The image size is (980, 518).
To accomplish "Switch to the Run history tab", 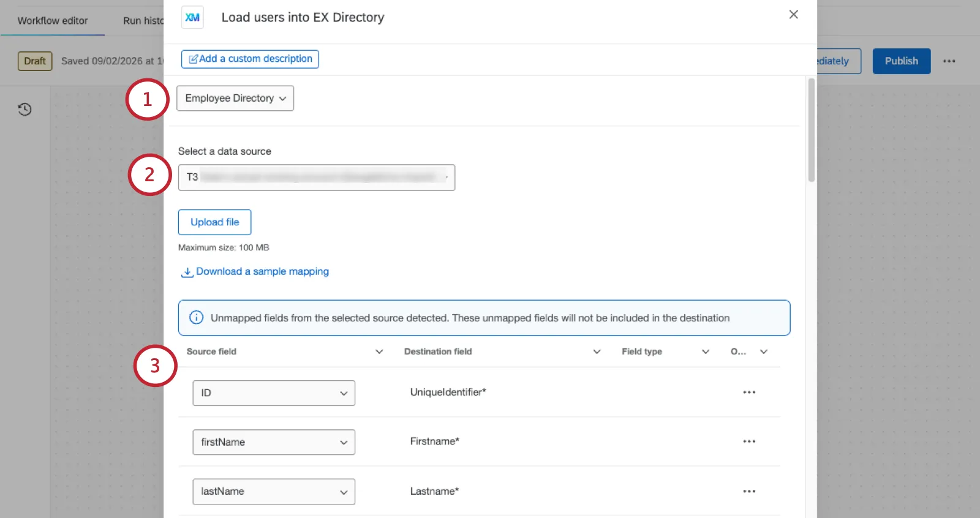I will click(143, 21).
